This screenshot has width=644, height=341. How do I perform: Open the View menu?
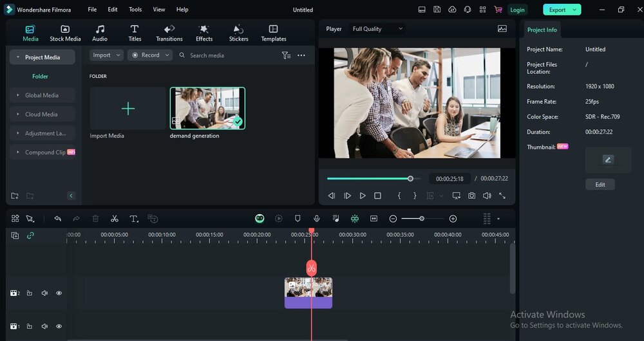[x=159, y=10]
